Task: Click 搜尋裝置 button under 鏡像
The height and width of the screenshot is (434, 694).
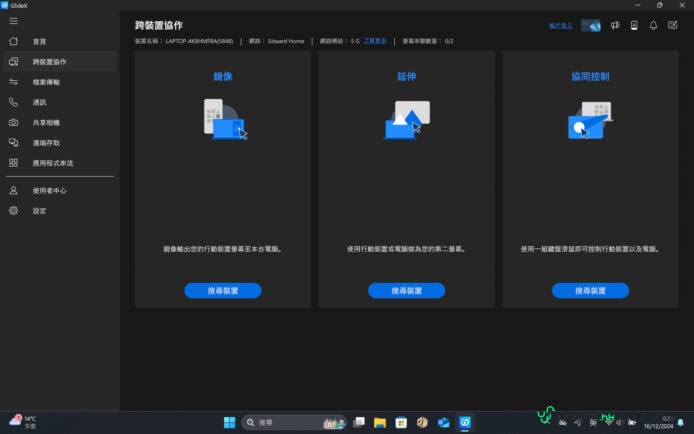Action: (222, 290)
